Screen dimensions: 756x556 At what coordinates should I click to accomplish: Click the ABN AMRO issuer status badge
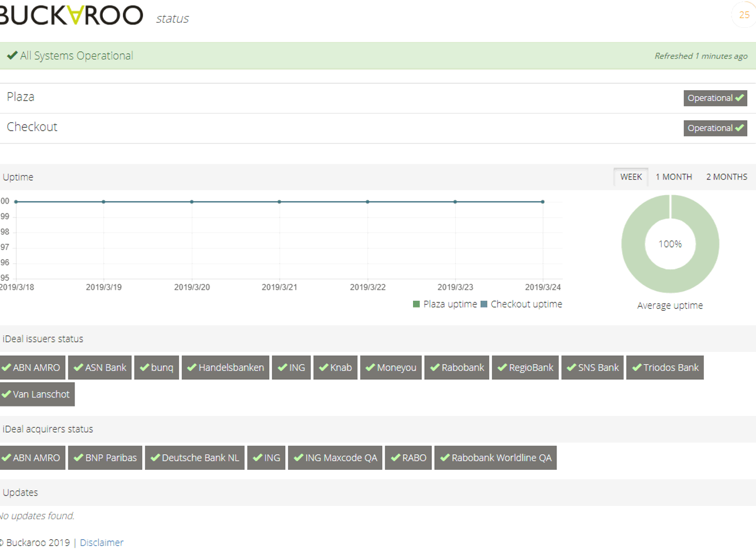[32, 368]
